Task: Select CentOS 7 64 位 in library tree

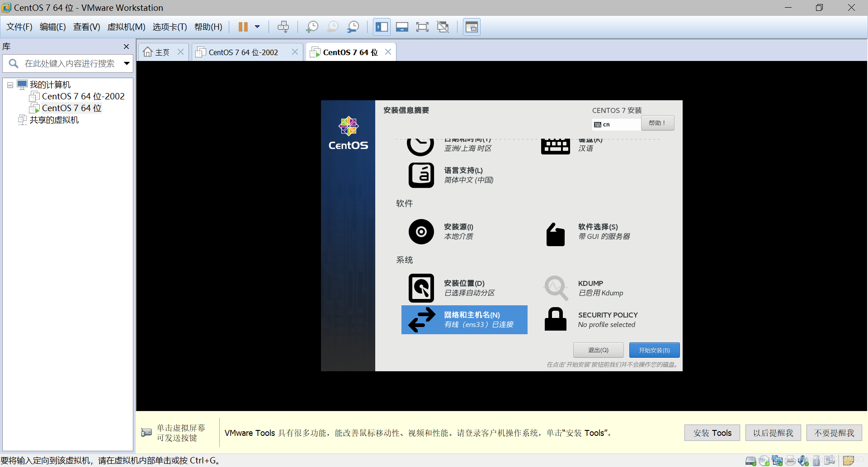Action: coord(71,108)
